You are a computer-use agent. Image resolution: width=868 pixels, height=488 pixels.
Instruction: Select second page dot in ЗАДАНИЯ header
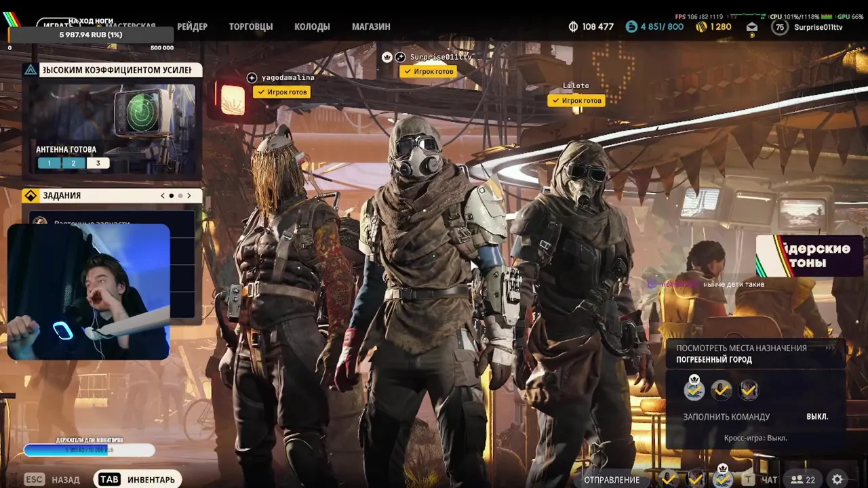click(180, 196)
